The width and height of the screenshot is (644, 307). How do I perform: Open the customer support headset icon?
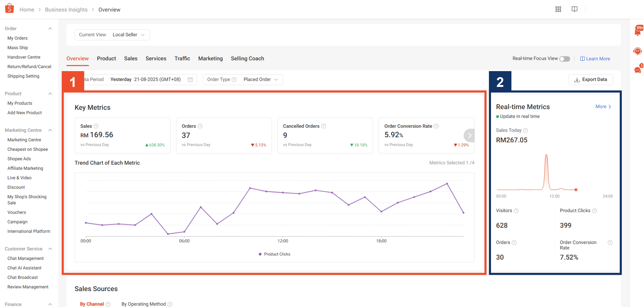click(637, 51)
